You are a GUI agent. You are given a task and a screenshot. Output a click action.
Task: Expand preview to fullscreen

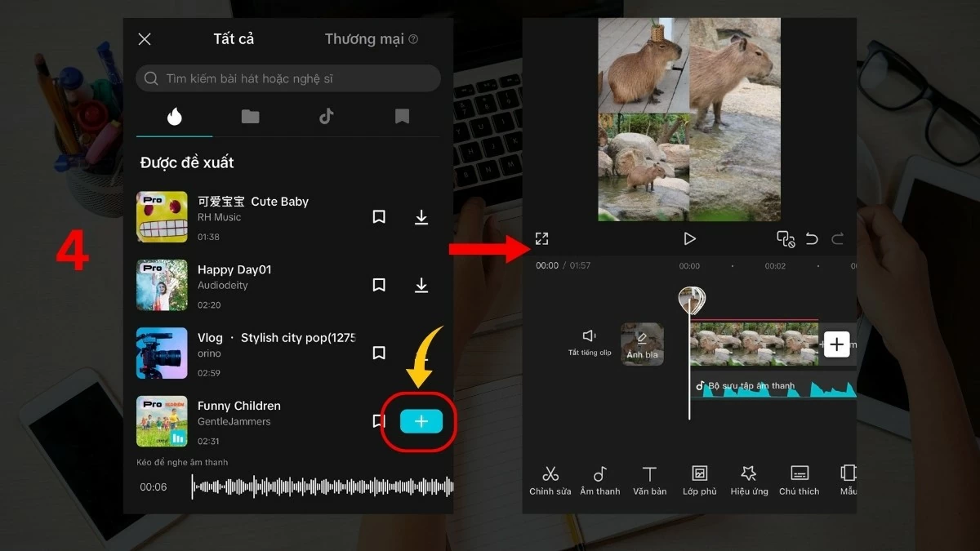click(541, 239)
